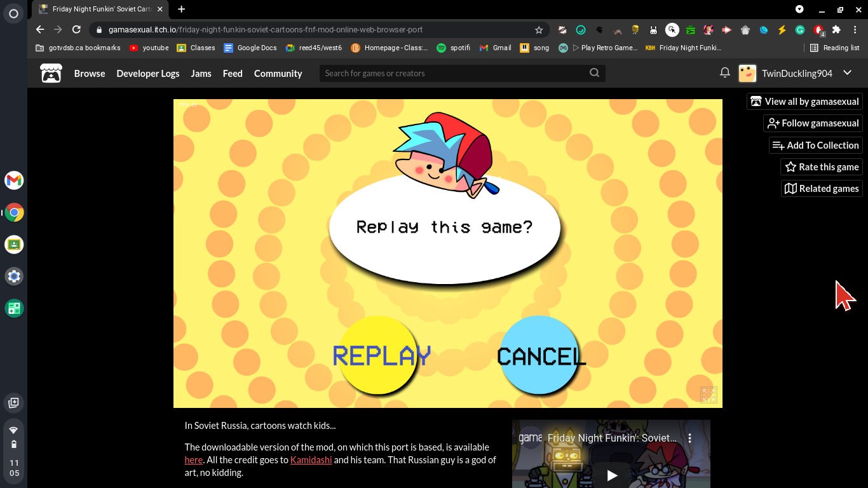868x488 pixels.
Task: Open the system status tray
Action: point(14,450)
